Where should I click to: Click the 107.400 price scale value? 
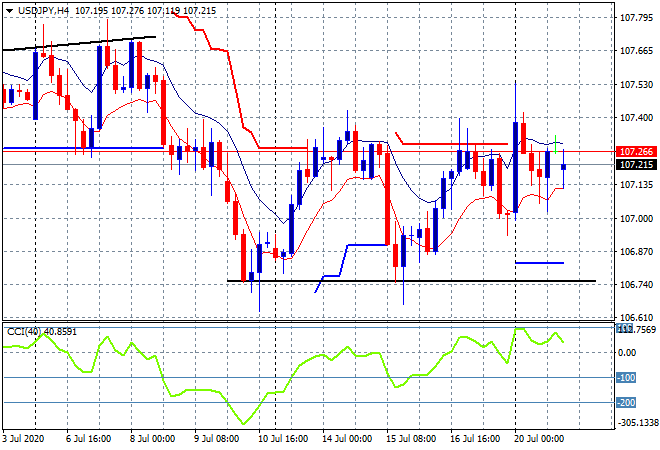[636, 118]
